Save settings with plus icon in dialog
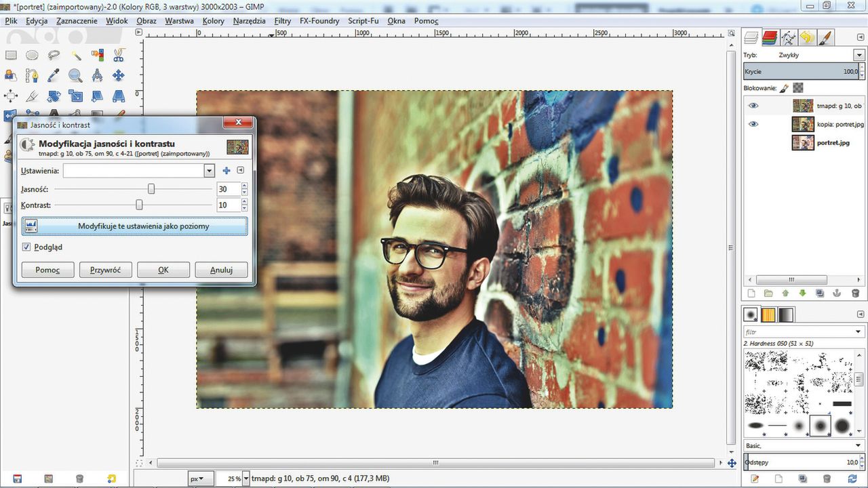This screenshot has width=868, height=488. coord(226,171)
